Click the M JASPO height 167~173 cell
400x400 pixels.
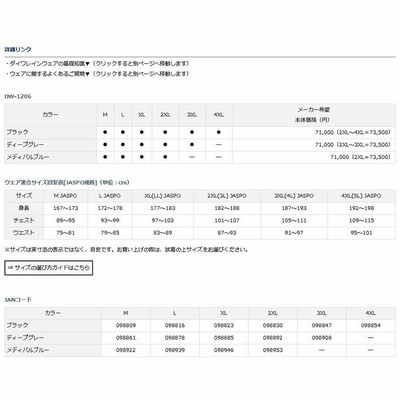click(x=66, y=208)
